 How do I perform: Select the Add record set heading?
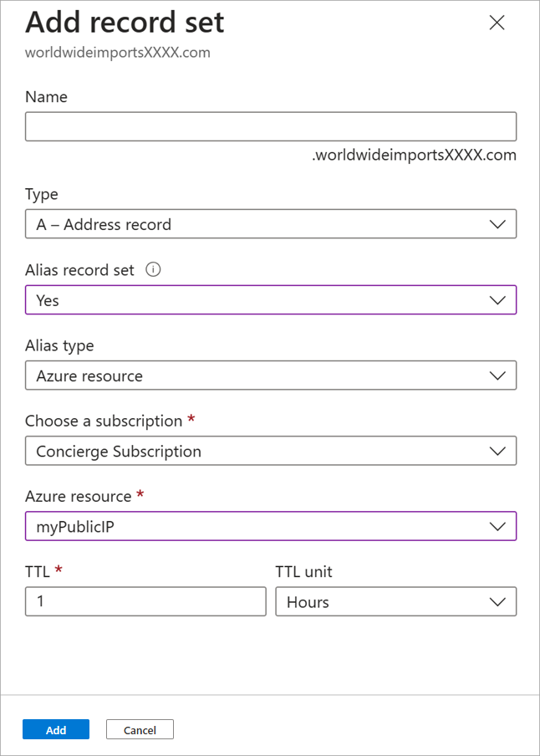click(x=125, y=23)
